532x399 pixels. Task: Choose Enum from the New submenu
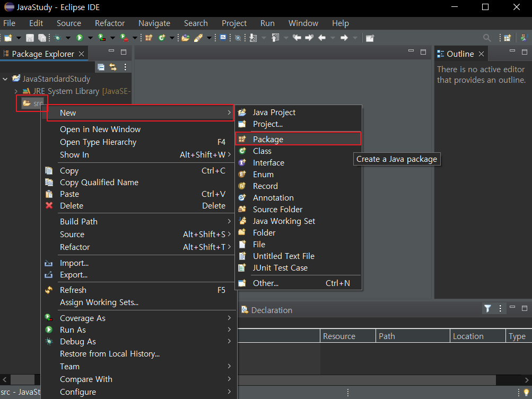pyautogui.click(x=298, y=175)
